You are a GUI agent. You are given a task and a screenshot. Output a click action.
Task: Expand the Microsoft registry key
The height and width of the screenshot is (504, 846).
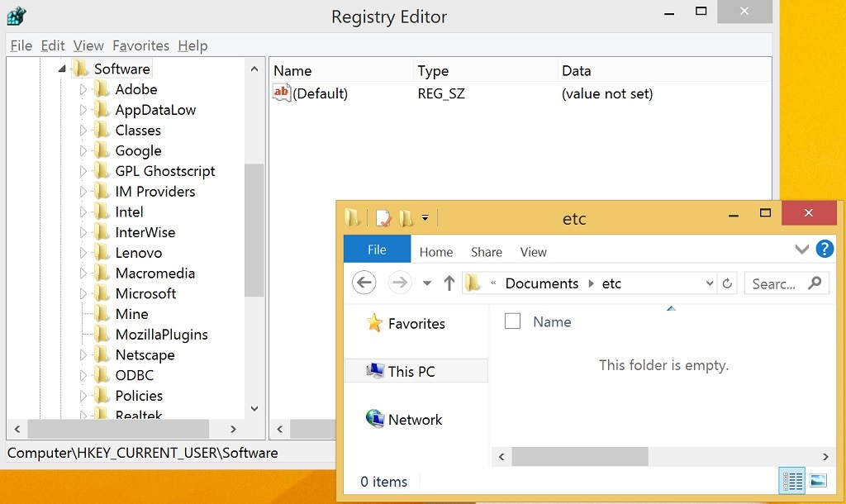coord(83,293)
